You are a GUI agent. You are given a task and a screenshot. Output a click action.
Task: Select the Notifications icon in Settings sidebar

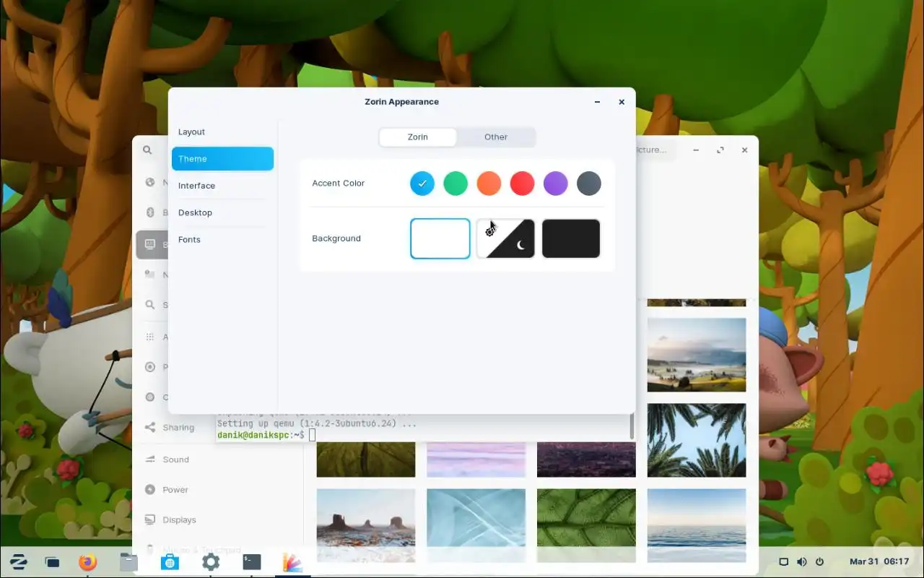[150, 275]
